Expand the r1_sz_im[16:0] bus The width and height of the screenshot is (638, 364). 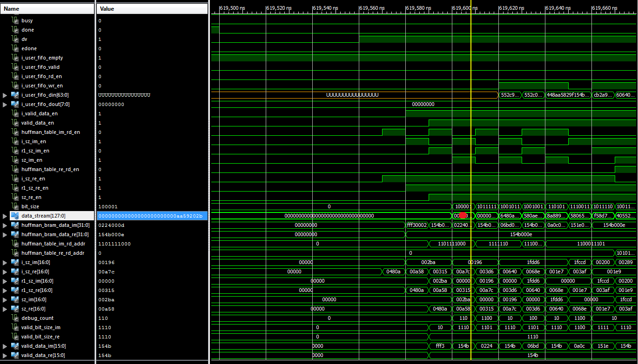coord(5,281)
